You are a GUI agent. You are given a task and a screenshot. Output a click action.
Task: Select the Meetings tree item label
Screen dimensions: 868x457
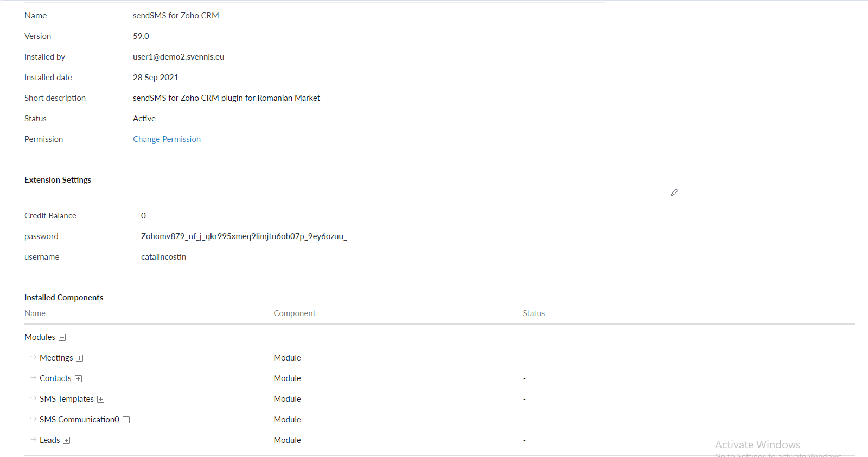coord(56,358)
